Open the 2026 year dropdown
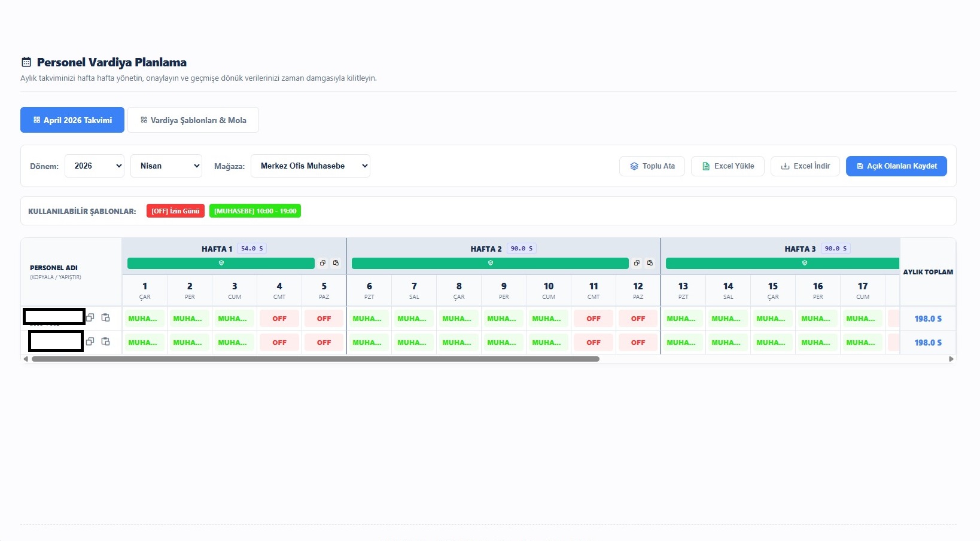This screenshot has width=980, height=541. (95, 166)
